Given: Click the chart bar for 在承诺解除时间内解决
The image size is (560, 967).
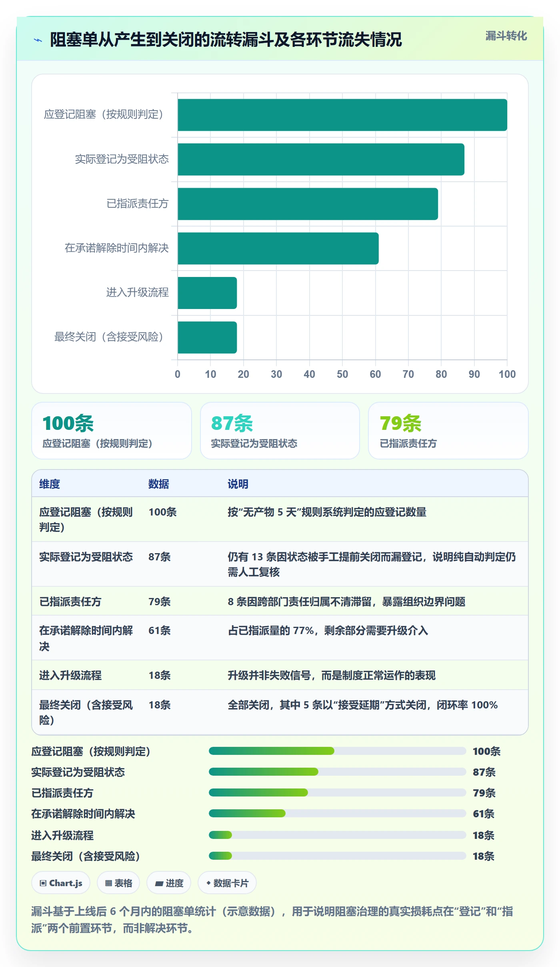Looking at the screenshot, I should [x=278, y=248].
